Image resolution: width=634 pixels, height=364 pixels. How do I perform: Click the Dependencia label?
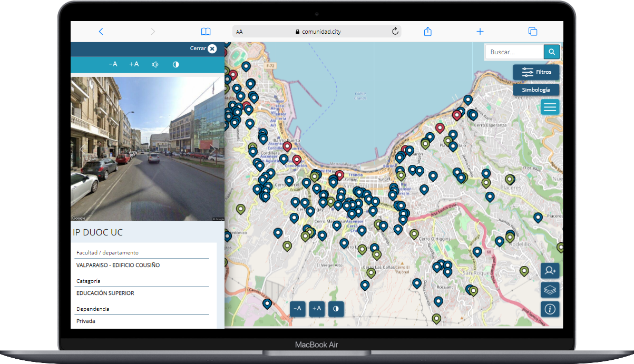point(93,309)
